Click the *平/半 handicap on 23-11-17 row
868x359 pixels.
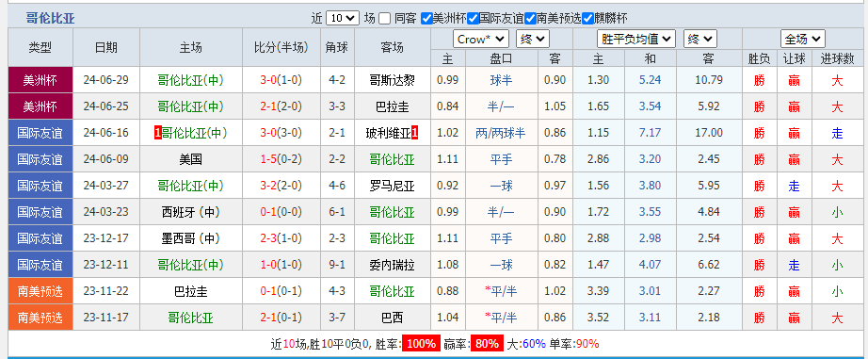click(501, 318)
